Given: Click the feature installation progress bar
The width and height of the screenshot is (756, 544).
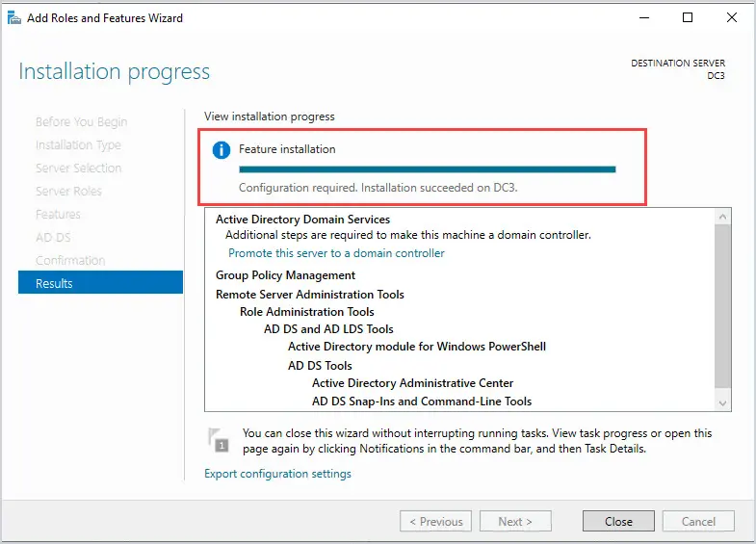Looking at the screenshot, I should click(428, 169).
